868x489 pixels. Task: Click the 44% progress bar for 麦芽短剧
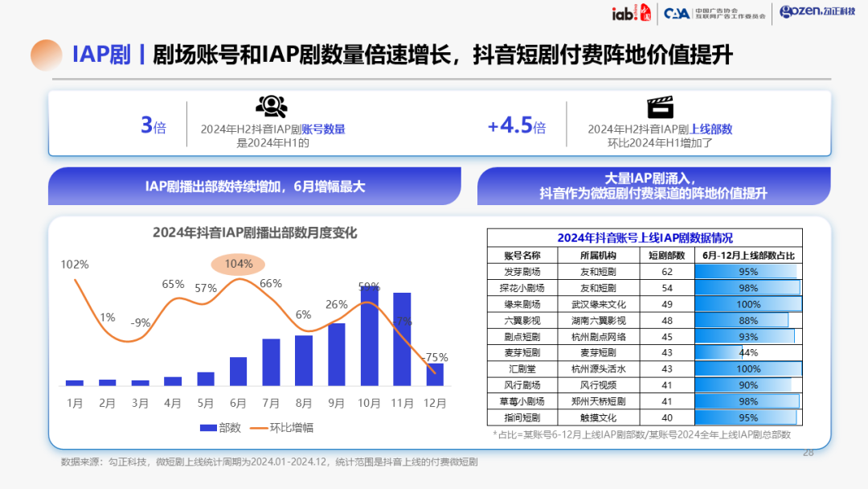pyautogui.click(x=719, y=353)
